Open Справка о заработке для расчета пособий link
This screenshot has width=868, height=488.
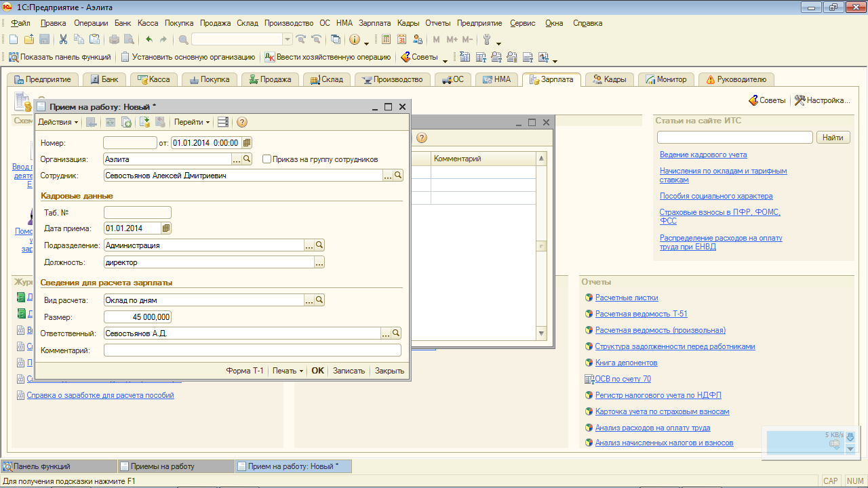[x=100, y=395]
